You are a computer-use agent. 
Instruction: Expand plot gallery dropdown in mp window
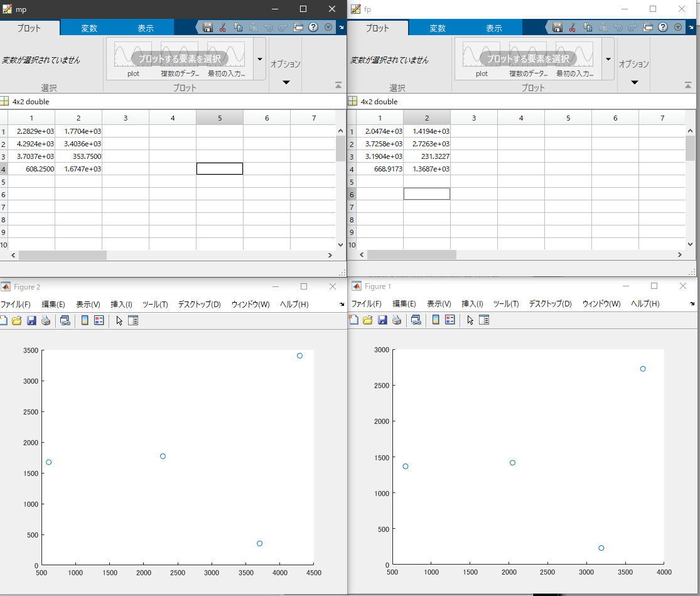coord(260,59)
